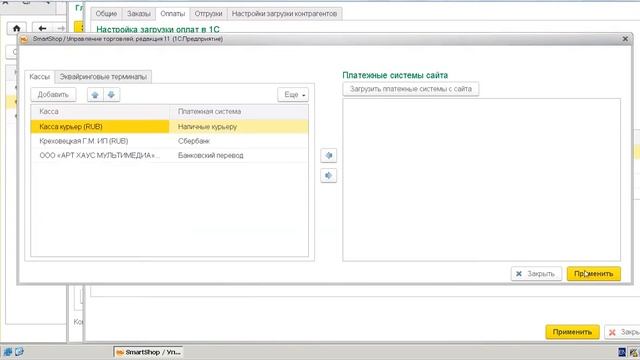Image resolution: width=640 pixels, height=360 pixels.
Task: Click the Банковский перевод cell
Action: coord(239,156)
